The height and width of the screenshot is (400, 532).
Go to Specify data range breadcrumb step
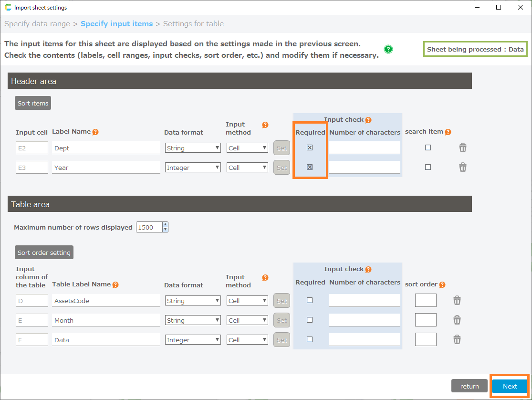[37, 24]
